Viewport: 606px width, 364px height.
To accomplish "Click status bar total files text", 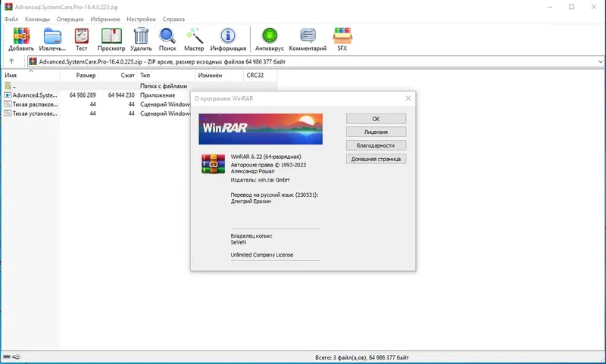I will coord(362,357).
